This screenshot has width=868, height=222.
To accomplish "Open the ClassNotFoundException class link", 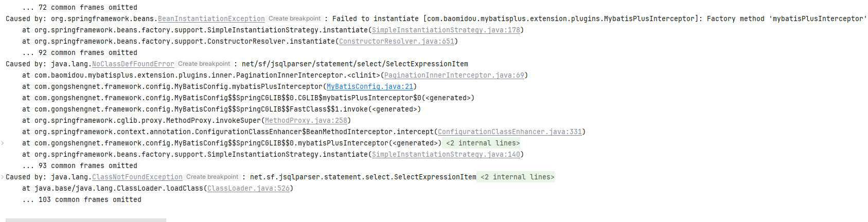I will pyautogui.click(x=137, y=177).
